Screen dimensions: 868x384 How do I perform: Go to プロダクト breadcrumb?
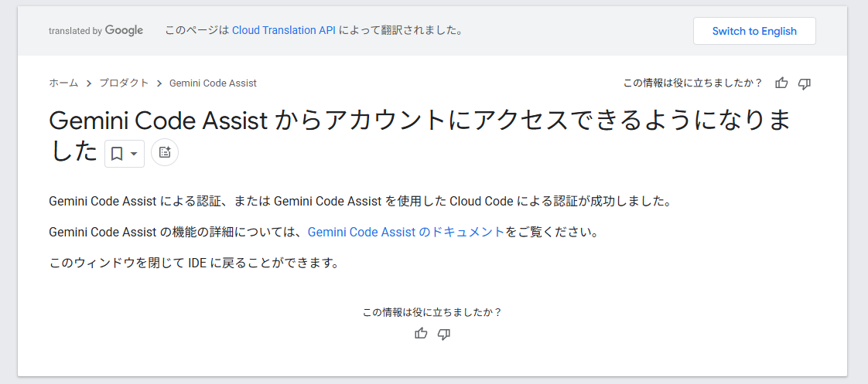(124, 83)
